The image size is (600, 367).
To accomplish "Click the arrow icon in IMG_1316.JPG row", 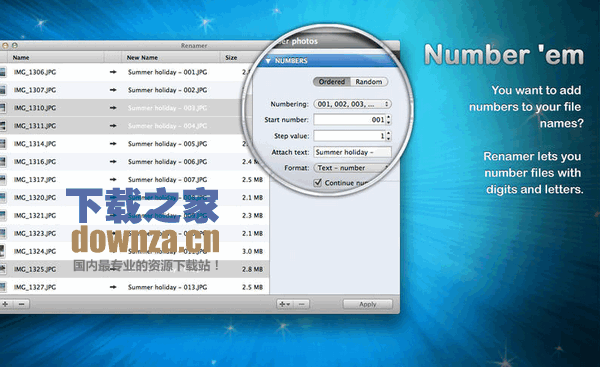I will (113, 162).
